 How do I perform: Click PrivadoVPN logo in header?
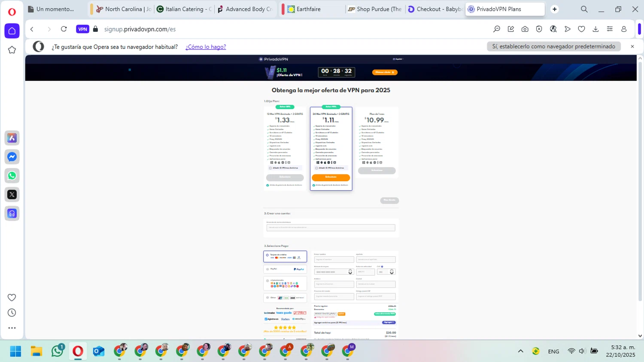click(x=273, y=59)
